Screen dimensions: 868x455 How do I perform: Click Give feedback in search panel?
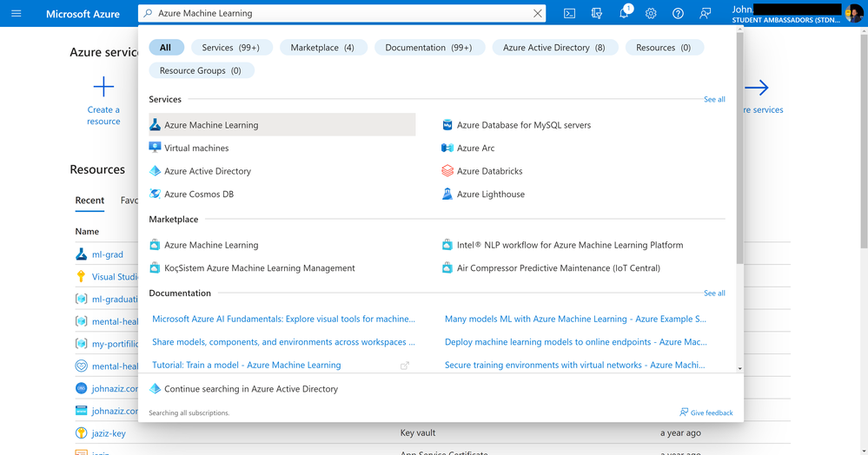(x=706, y=412)
